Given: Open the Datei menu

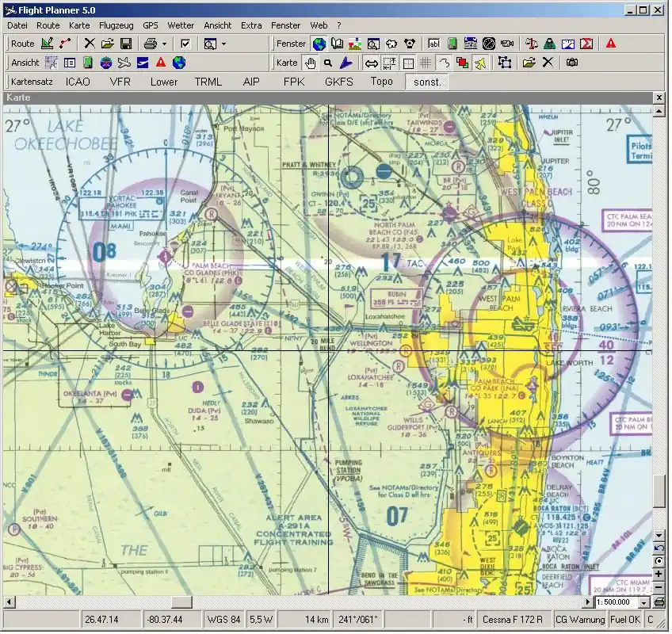Looking at the screenshot, I should 17,25.
